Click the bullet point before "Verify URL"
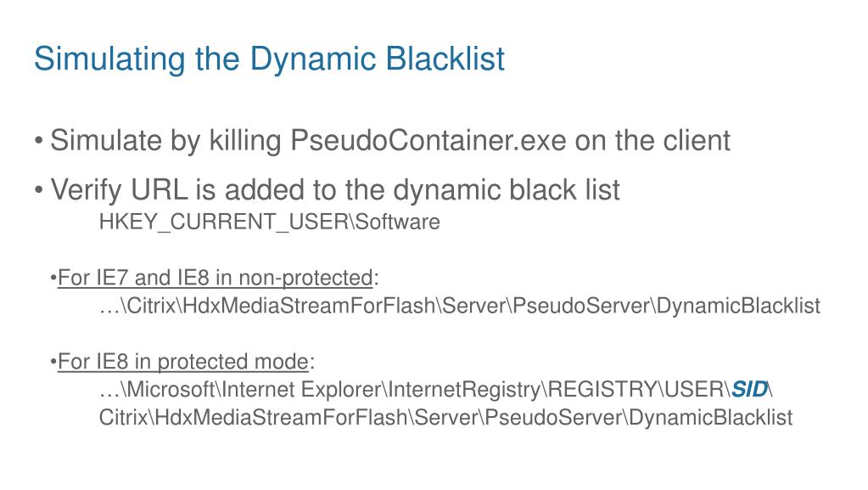This screenshot has height=490, width=868. click(x=39, y=190)
